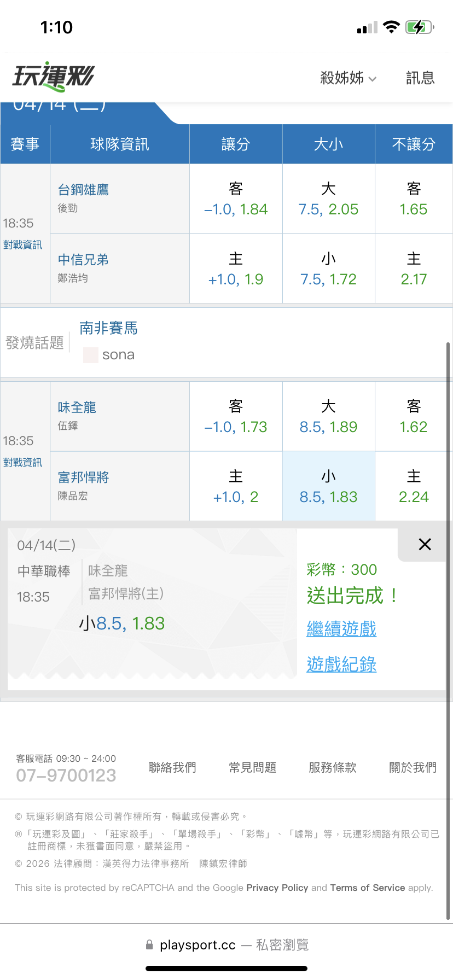Open 對戰資訊 for the 台鋼雄鷹 game
Image resolution: width=453 pixels, height=980 pixels.
pyautogui.click(x=22, y=245)
